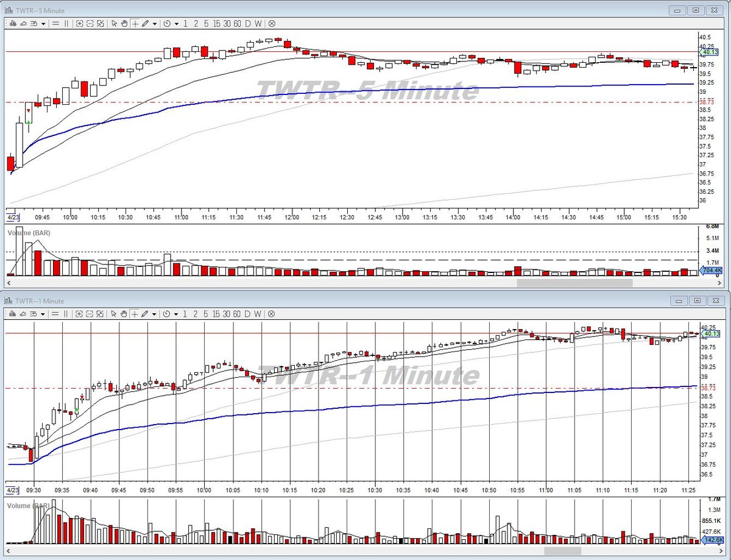Click horizontal scrollbar thumb of 1 Minute chart
Image resolution: width=731 pixels, height=560 pixels.
(563, 550)
